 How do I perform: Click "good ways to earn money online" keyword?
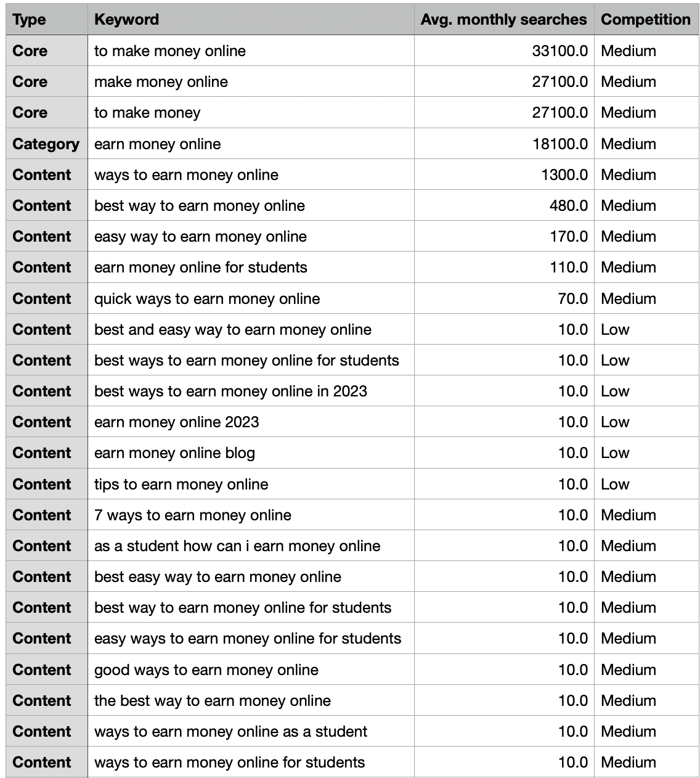pos(206,670)
